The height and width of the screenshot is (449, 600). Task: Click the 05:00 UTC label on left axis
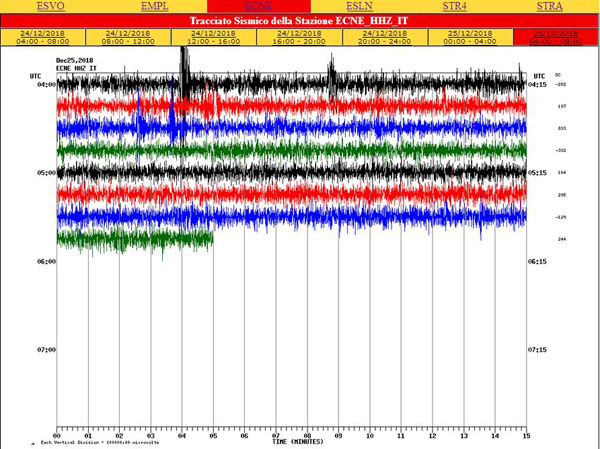(x=46, y=173)
